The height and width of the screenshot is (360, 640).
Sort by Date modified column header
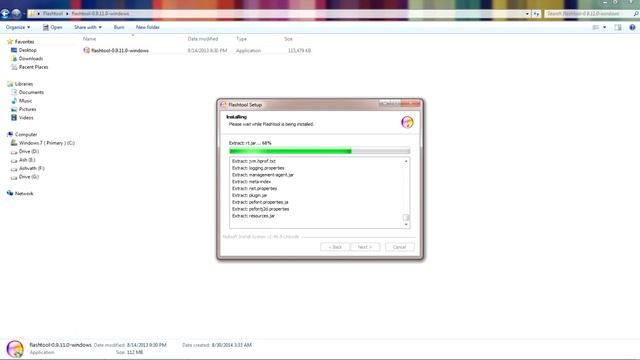pyautogui.click(x=203, y=39)
